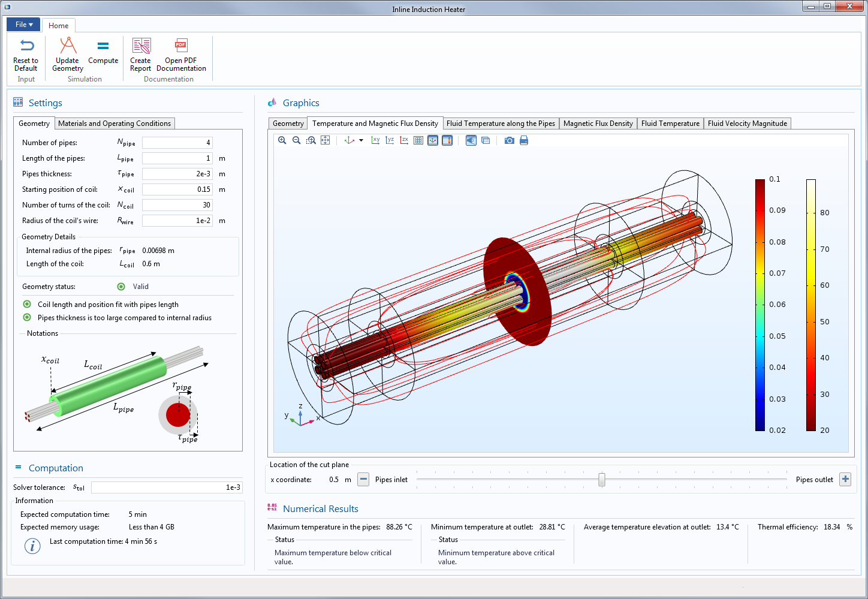868x599 pixels.
Task: Click the magnetic flux density color legend
Action: [760, 305]
